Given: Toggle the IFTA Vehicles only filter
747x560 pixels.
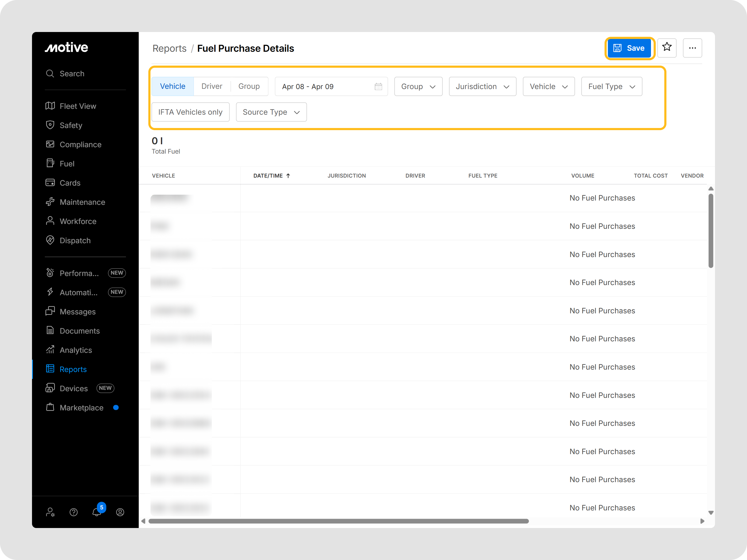Looking at the screenshot, I should tap(190, 112).
